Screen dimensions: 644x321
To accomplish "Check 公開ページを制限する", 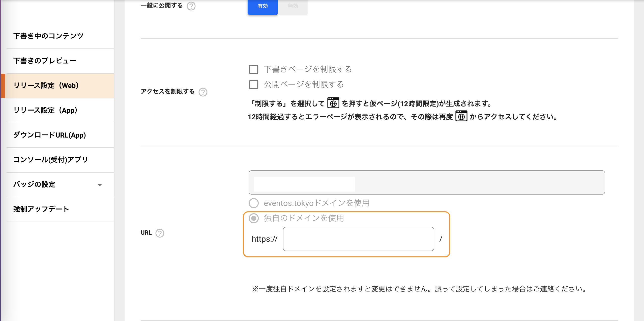I will [254, 85].
